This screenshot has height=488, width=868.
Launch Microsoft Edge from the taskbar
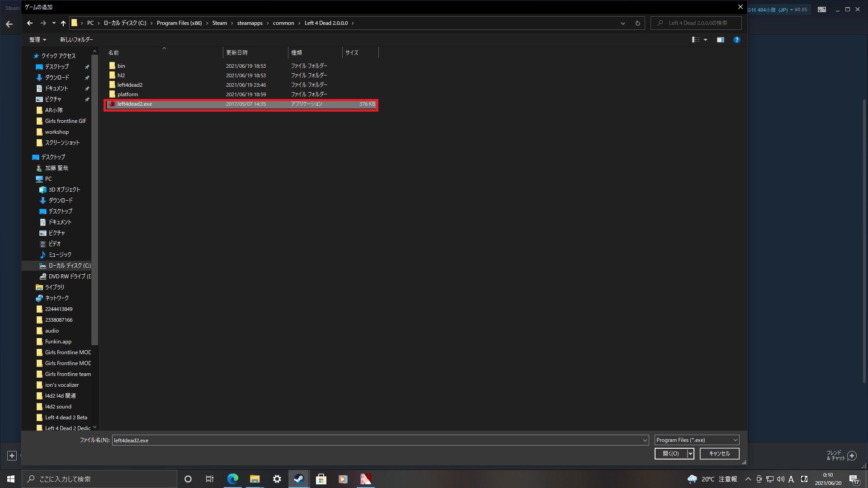pyautogui.click(x=233, y=479)
